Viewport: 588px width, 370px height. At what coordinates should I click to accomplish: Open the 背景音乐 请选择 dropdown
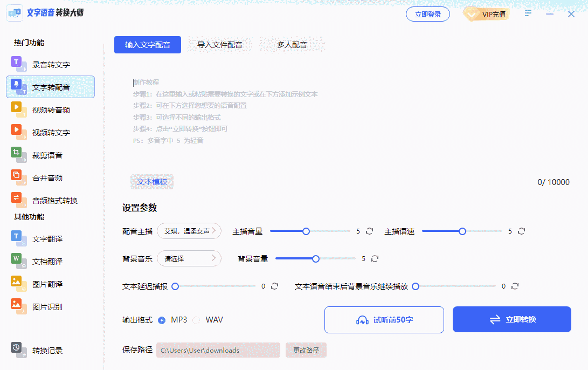click(x=189, y=258)
